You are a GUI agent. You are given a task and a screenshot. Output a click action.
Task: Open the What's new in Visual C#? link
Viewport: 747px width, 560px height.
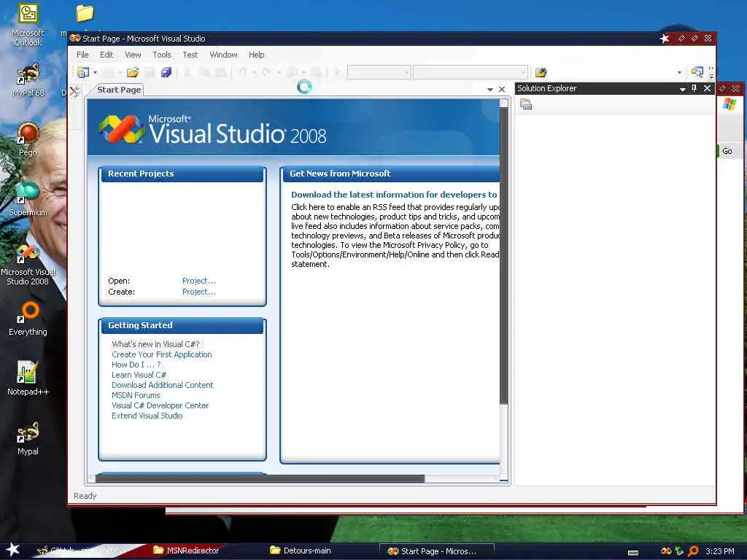155,344
